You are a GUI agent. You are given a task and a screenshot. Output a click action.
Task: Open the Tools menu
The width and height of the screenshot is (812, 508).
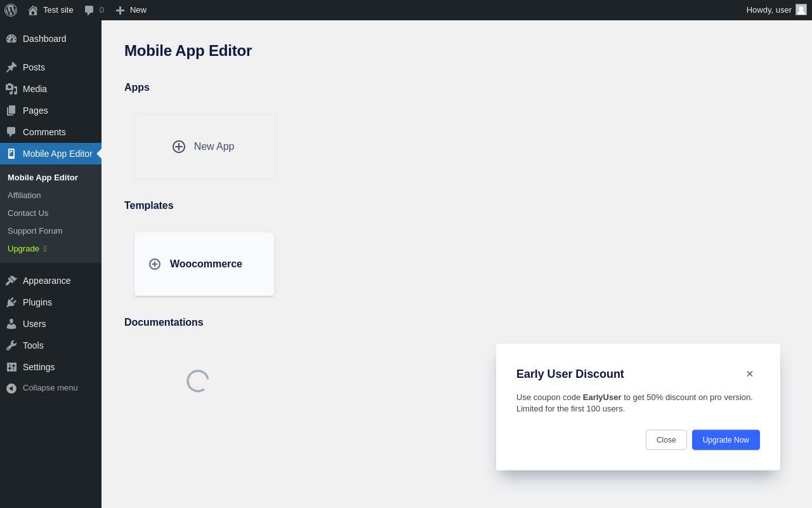point(51,345)
